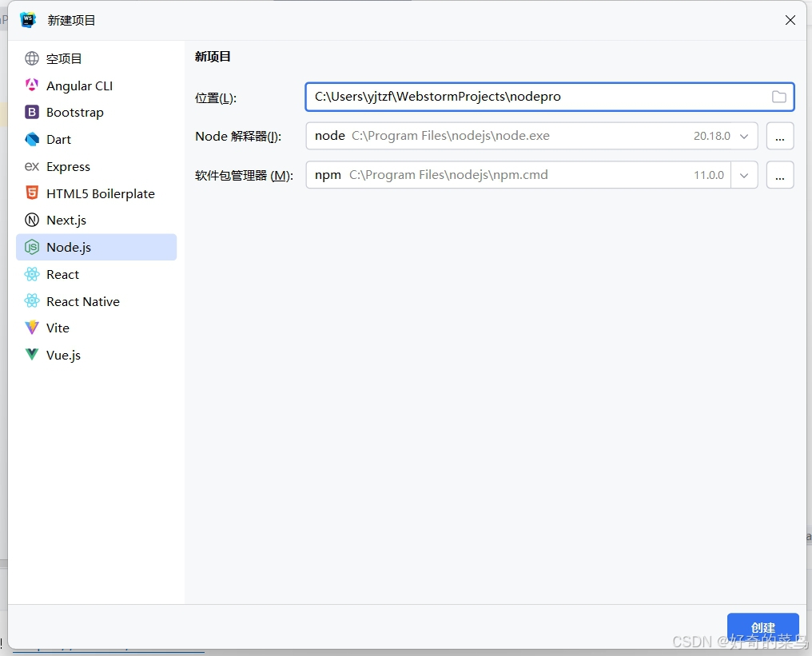Click Node version 20.18.0 text
Screen dimensions: 812x656
(x=711, y=136)
